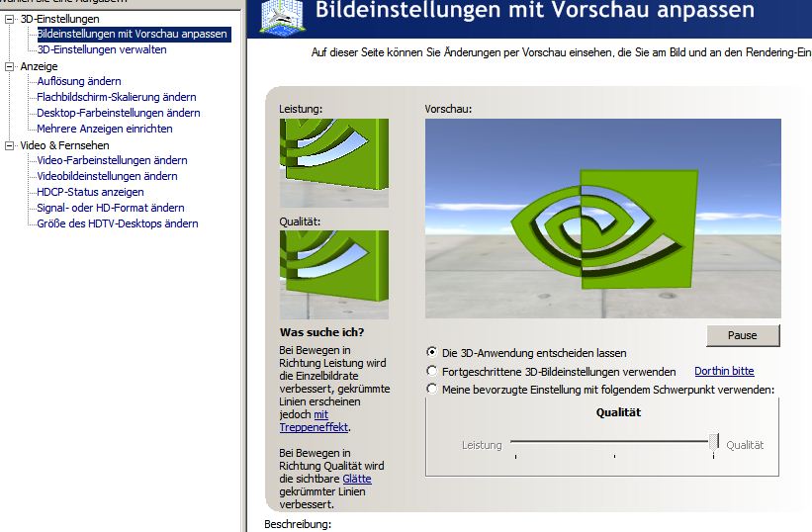Open 3D-Einstellungen verwalten

[x=102, y=49]
